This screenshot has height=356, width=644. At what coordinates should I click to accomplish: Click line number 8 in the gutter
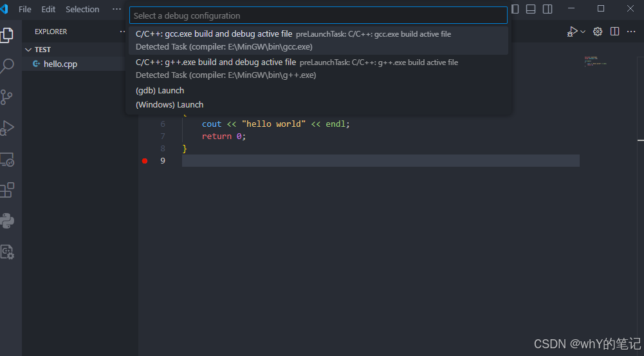click(163, 149)
